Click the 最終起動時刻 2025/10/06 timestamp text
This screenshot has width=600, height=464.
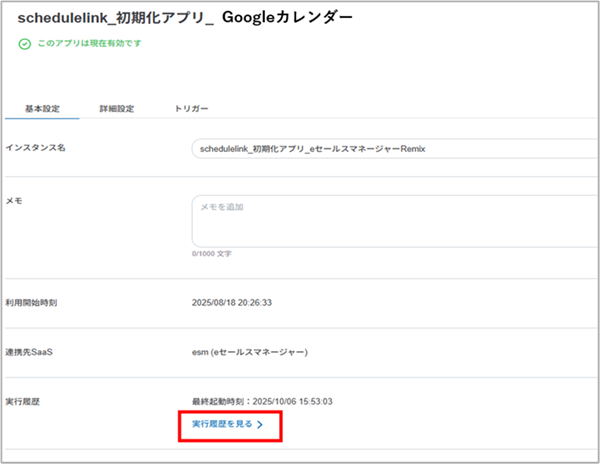coord(261,400)
